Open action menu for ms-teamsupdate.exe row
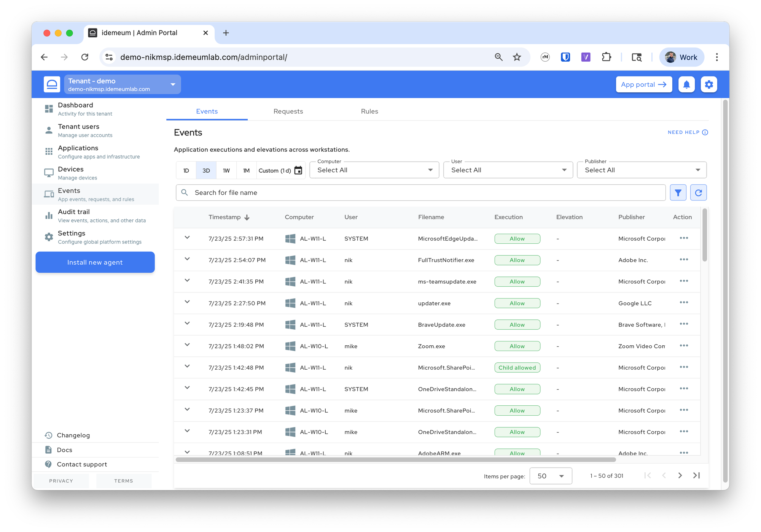 [x=684, y=281]
